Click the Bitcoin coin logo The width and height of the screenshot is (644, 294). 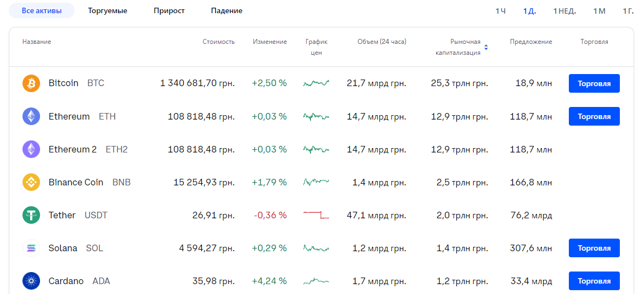[x=31, y=83]
